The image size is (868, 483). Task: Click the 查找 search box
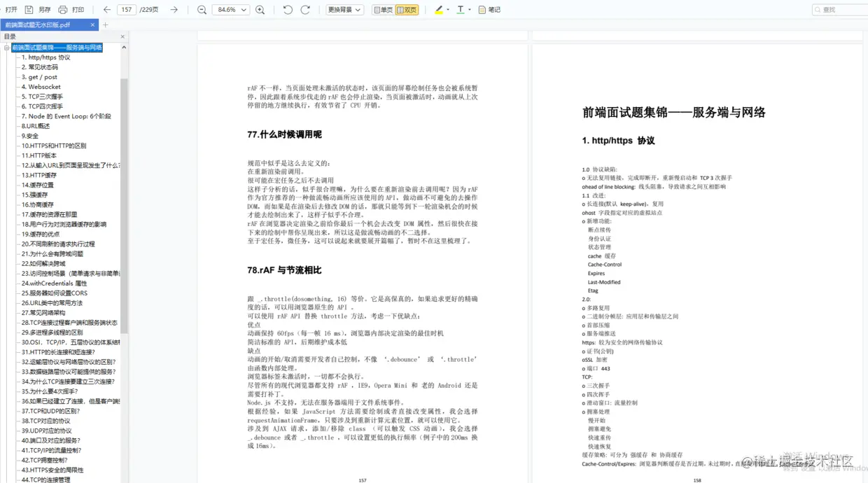point(840,10)
